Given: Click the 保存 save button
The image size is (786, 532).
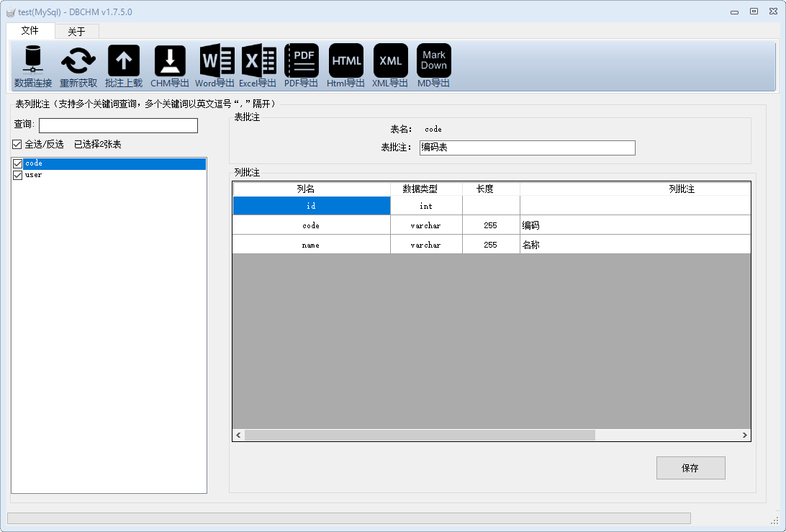Looking at the screenshot, I should tap(690, 468).
